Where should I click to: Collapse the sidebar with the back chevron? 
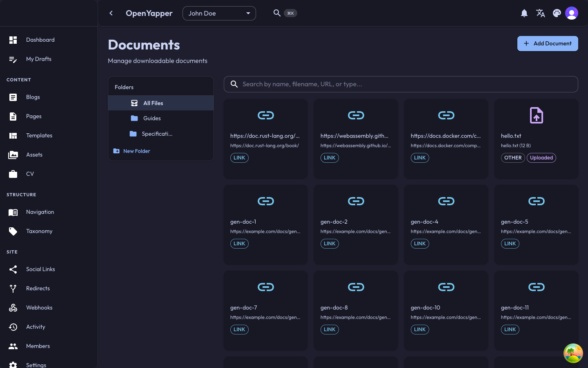click(x=111, y=13)
